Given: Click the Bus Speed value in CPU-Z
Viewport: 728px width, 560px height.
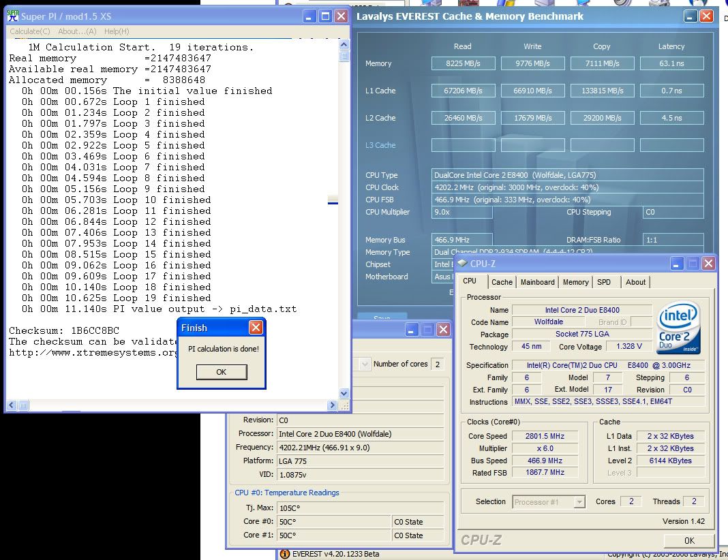Looking at the screenshot, I should point(545,461).
